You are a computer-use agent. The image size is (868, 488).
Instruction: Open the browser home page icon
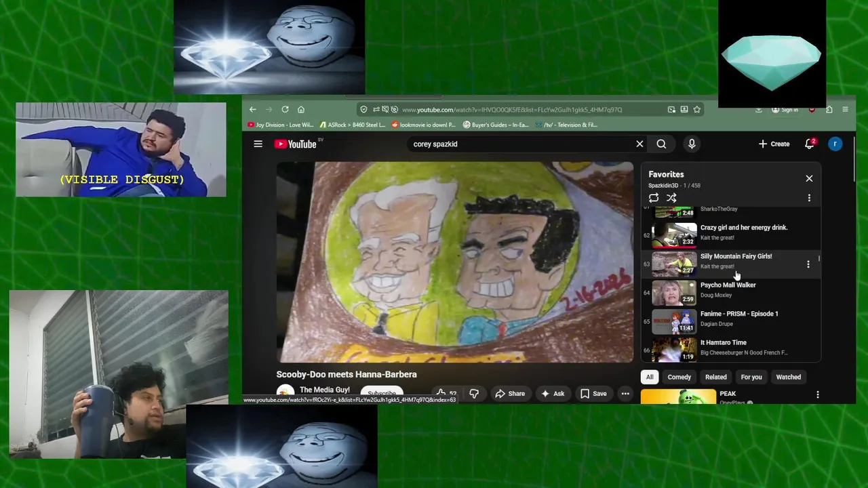[301, 109]
